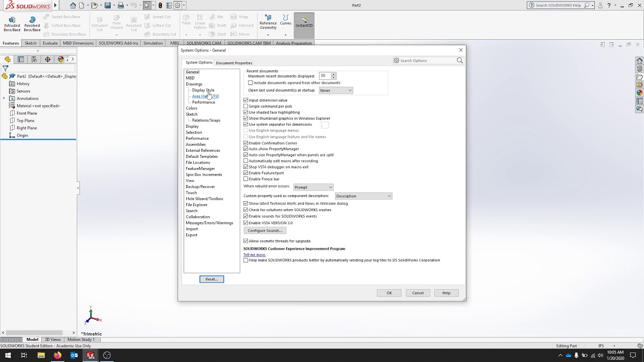The image size is (644, 362).
Task: Click the Home icon in the top toolbar
Action: [73, 6]
